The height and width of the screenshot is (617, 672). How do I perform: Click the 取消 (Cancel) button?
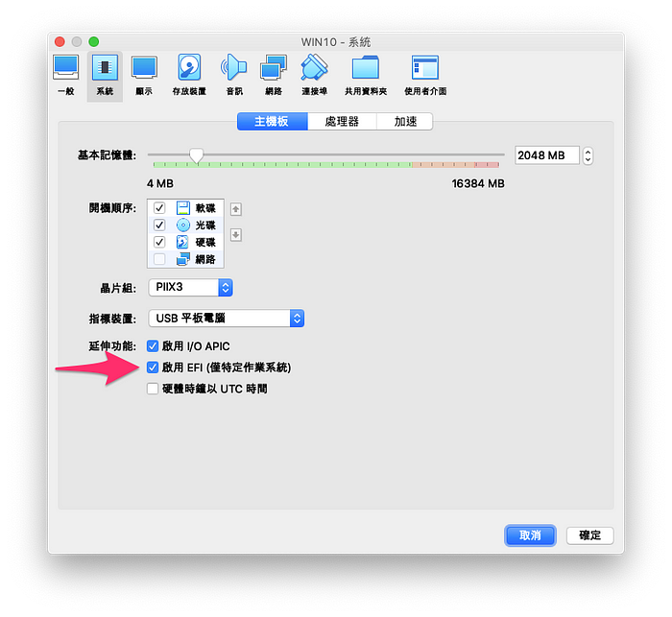(530, 535)
